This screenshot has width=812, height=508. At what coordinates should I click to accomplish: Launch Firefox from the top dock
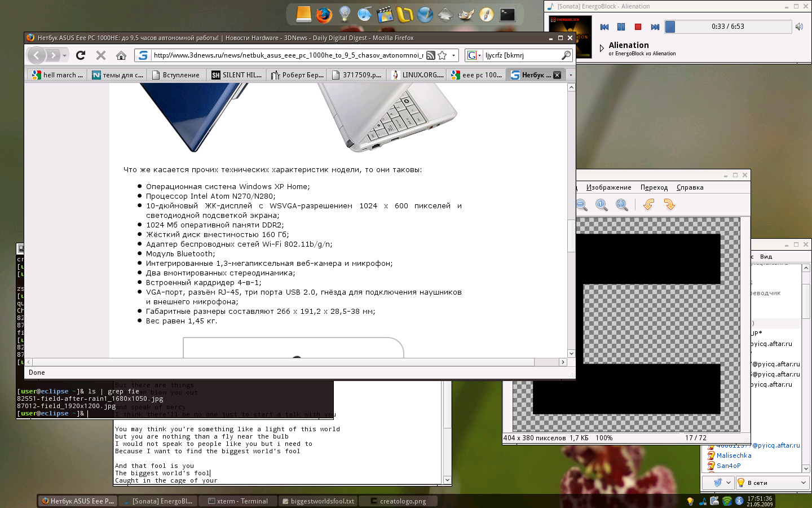coord(324,15)
